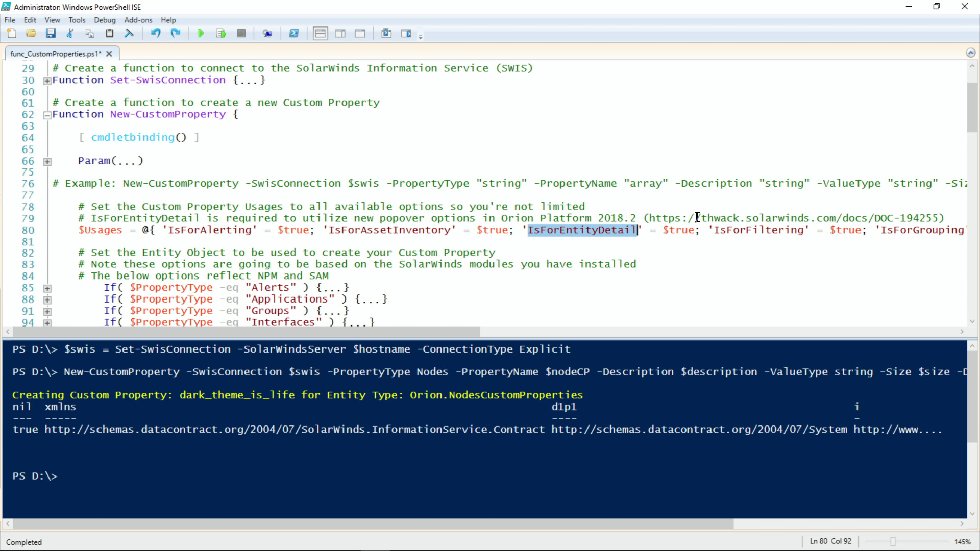Image resolution: width=980 pixels, height=551 pixels.
Task: Maximize the script pane
Action: 360,33
